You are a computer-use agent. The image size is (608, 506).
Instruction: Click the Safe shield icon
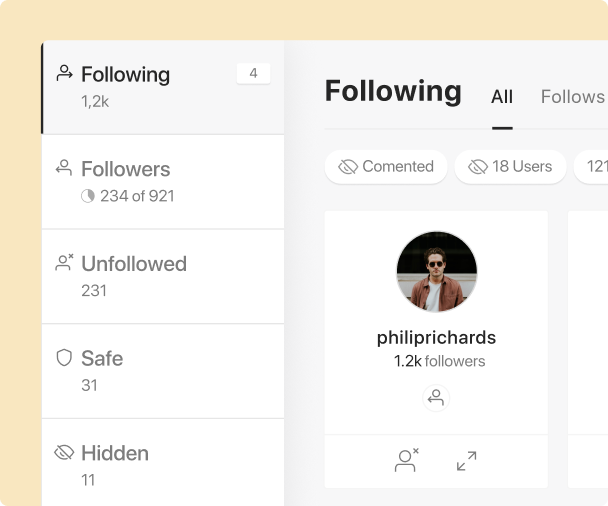[x=64, y=357]
